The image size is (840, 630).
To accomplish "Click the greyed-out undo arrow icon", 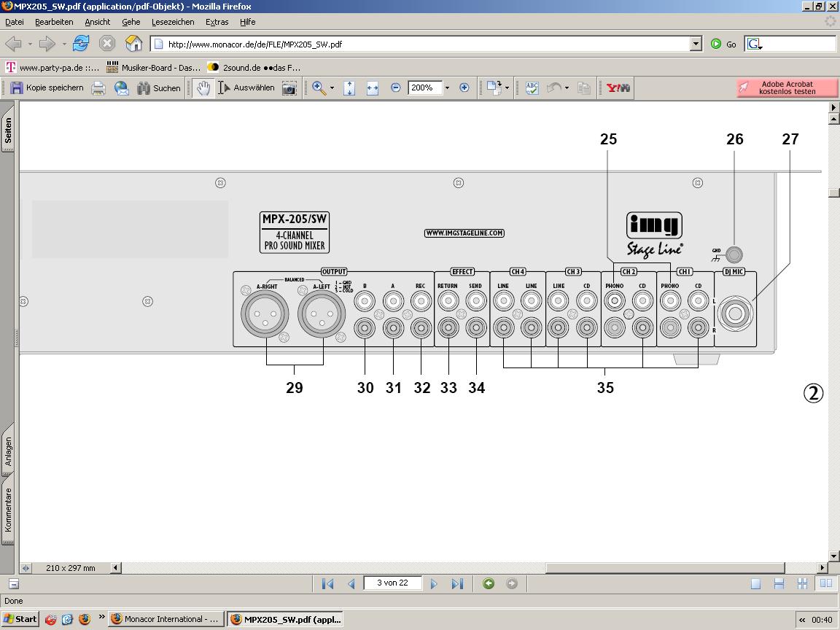I will tap(554, 87).
